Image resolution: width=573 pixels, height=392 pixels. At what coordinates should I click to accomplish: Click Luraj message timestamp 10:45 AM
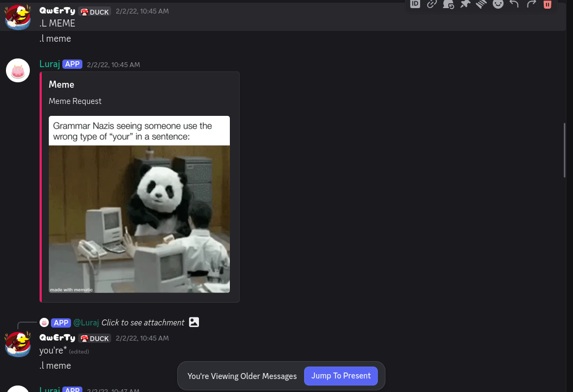113,65
